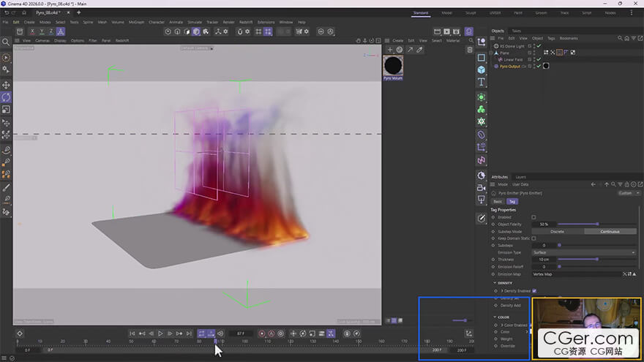Select Pyro Output in Objects list
644x362 pixels.
tap(509, 66)
